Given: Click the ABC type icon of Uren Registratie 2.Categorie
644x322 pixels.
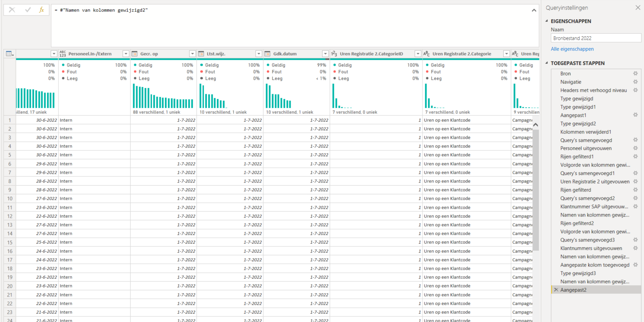Looking at the screenshot, I should 427,54.
